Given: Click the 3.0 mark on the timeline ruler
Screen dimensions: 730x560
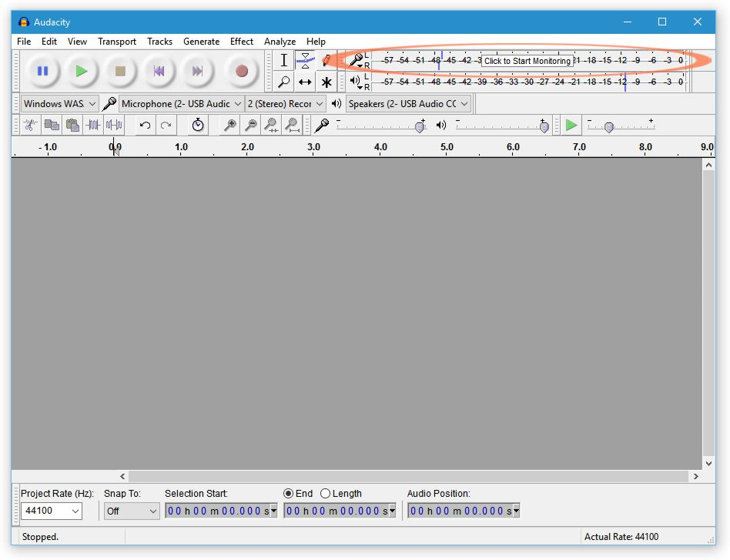Looking at the screenshot, I should pyautogui.click(x=313, y=147).
